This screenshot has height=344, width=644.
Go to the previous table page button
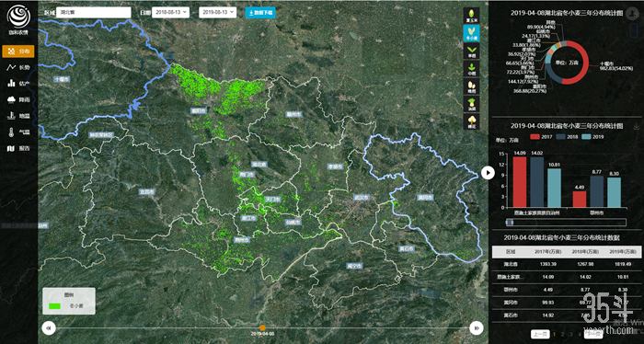point(540,334)
